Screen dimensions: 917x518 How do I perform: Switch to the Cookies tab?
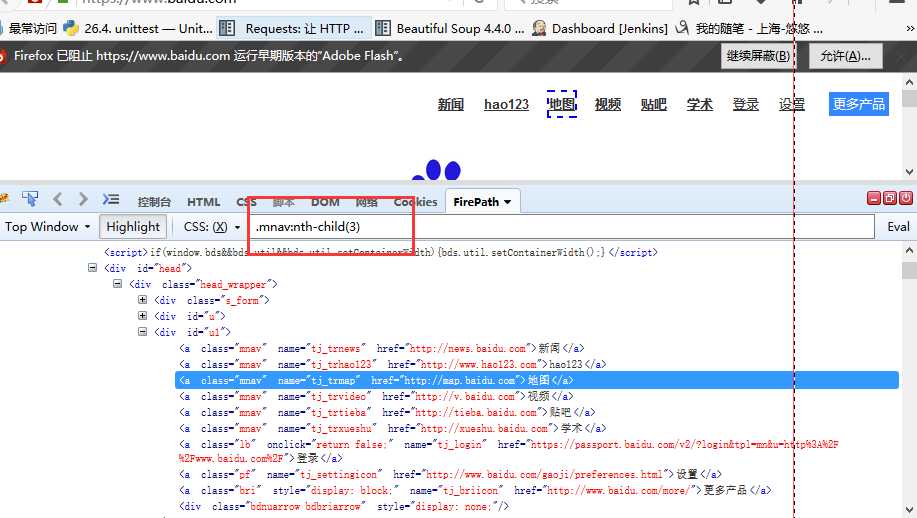415,202
